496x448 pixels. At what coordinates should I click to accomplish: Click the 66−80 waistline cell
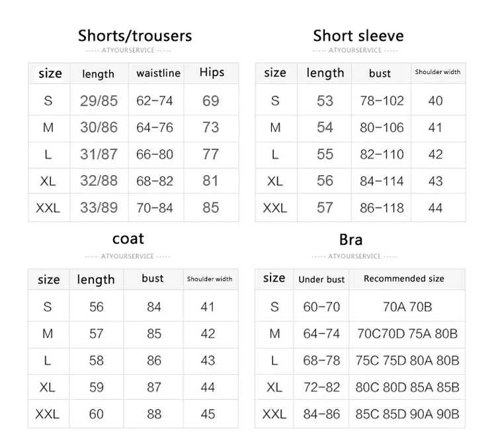[x=155, y=154]
